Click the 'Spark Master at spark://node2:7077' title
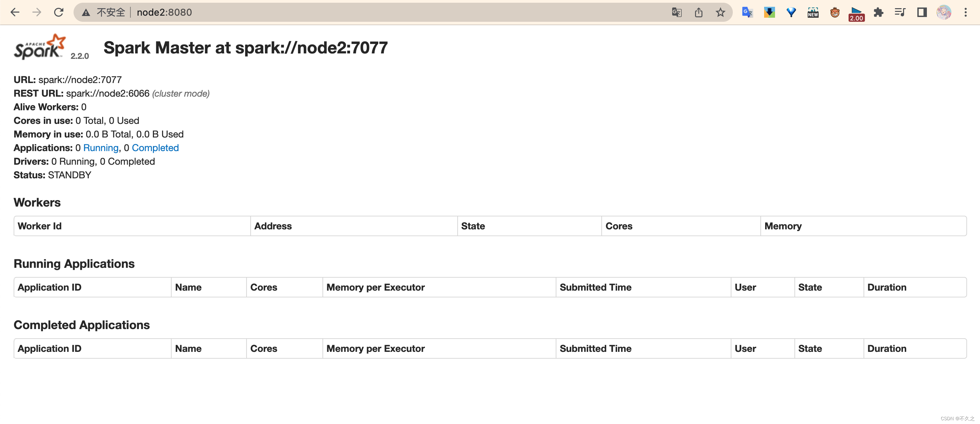This screenshot has width=980, height=424. [246, 48]
